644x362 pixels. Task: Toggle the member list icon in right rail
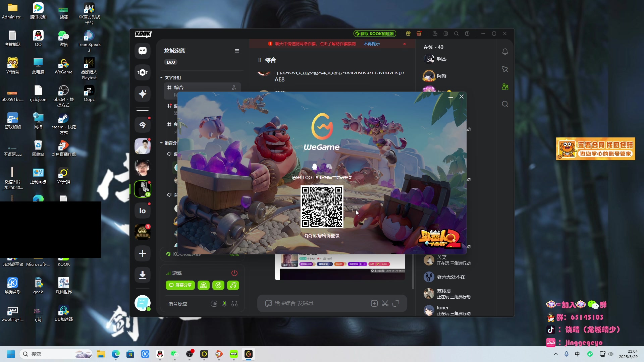505,86
